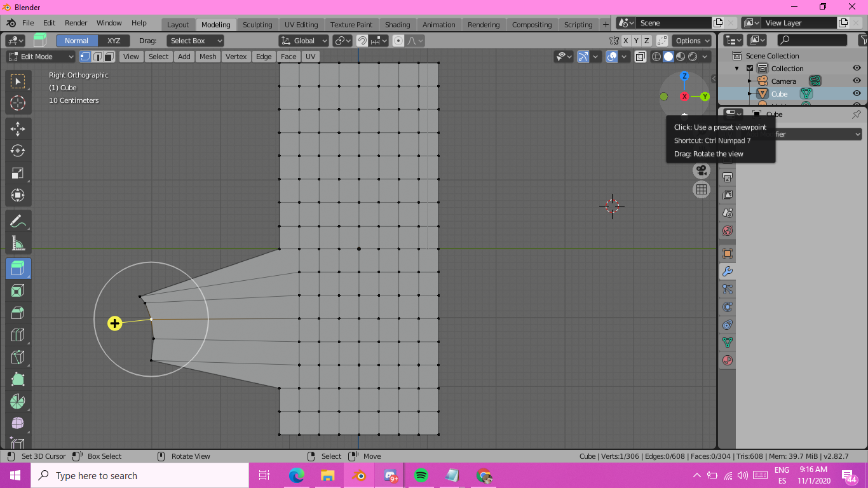
Task: Uncheck the Collection checkbox in outliner
Action: coord(750,69)
